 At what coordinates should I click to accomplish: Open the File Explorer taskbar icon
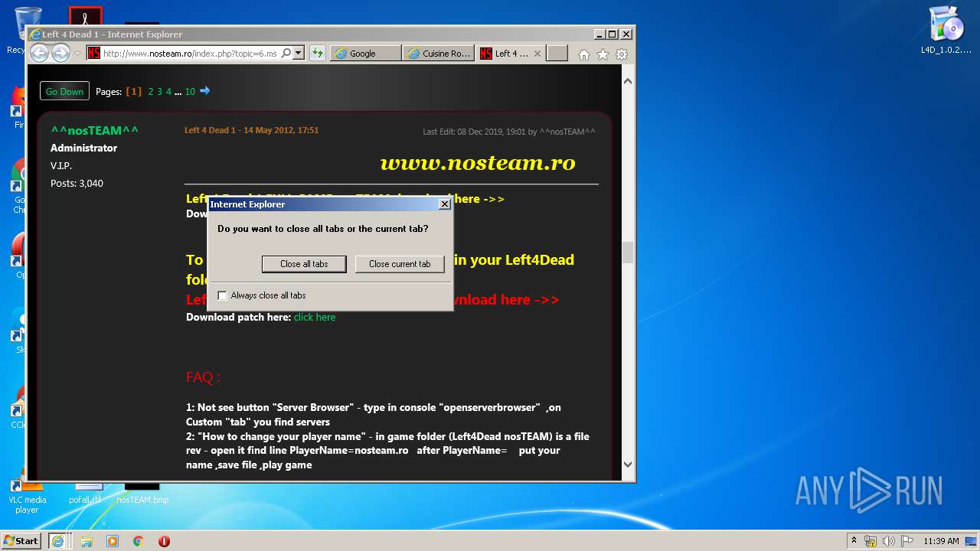click(87, 541)
